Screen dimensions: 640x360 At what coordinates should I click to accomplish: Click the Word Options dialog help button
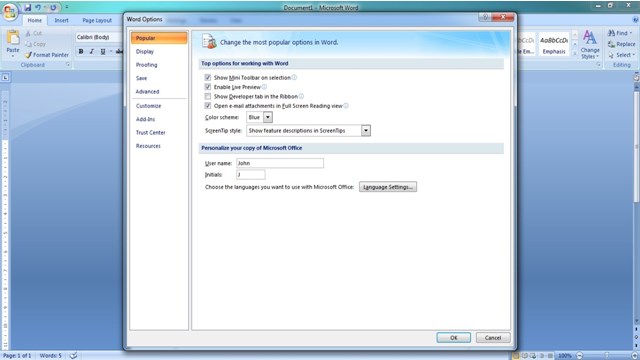click(x=485, y=17)
